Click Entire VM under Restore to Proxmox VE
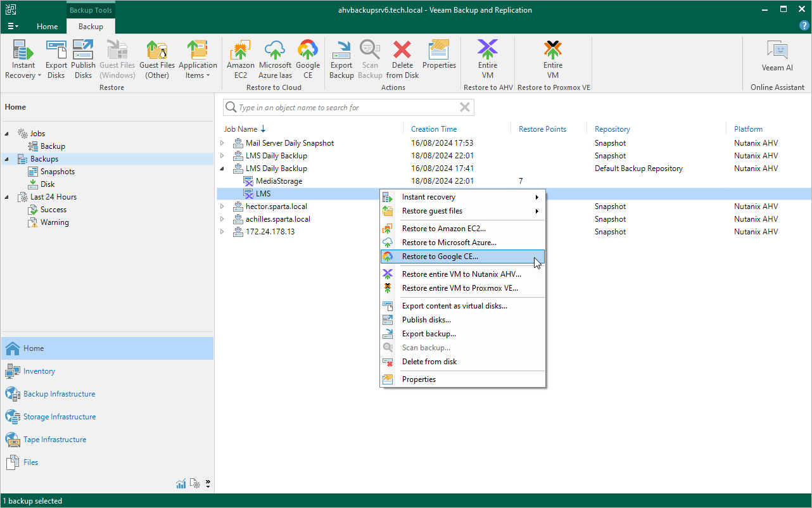 pos(552,60)
